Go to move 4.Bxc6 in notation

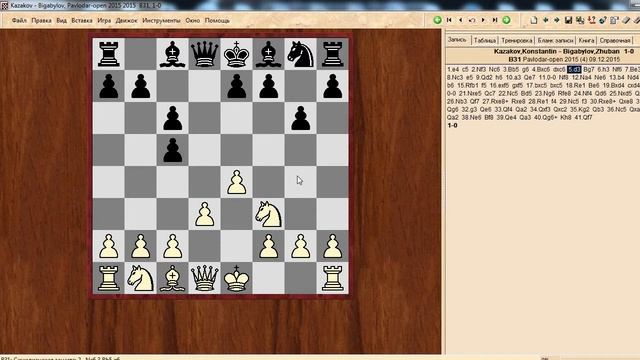point(541,69)
